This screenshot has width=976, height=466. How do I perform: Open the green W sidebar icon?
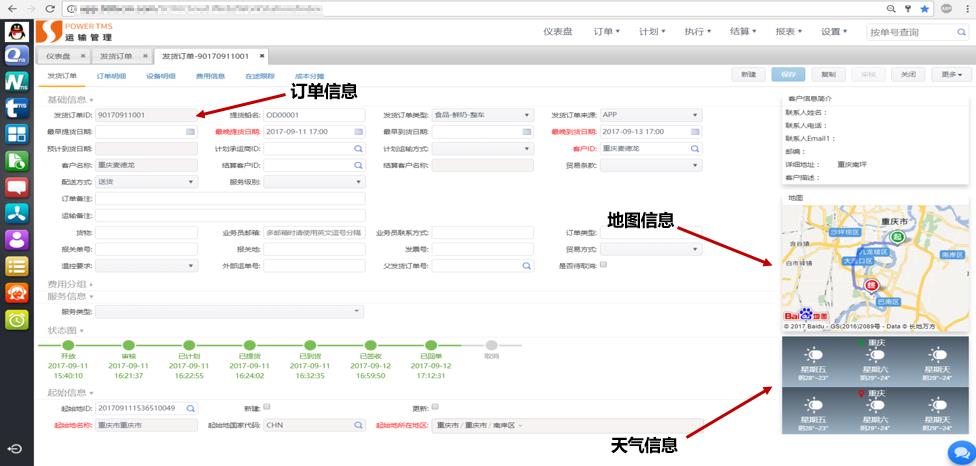pos(17,81)
